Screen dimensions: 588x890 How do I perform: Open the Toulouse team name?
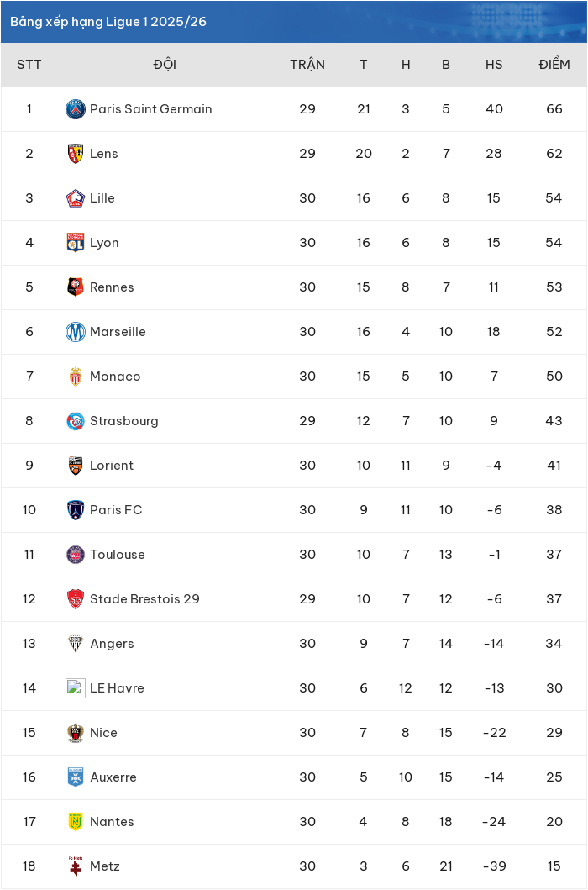(118, 555)
